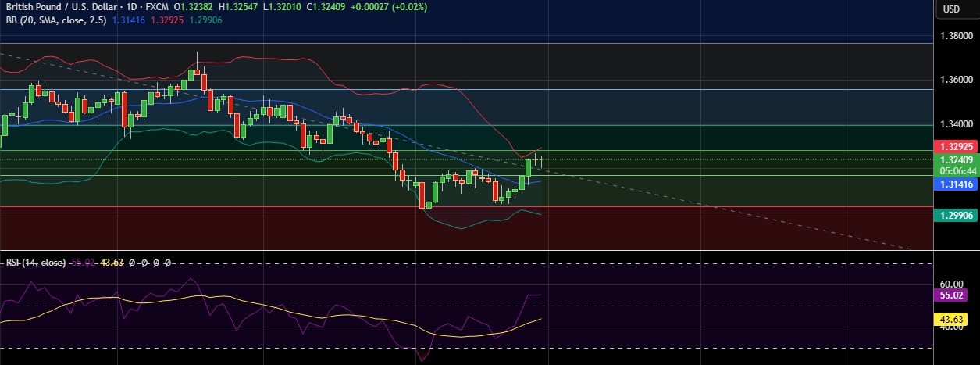
Task: Click the red 1.32925 price axis label
Action: [x=956, y=147]
